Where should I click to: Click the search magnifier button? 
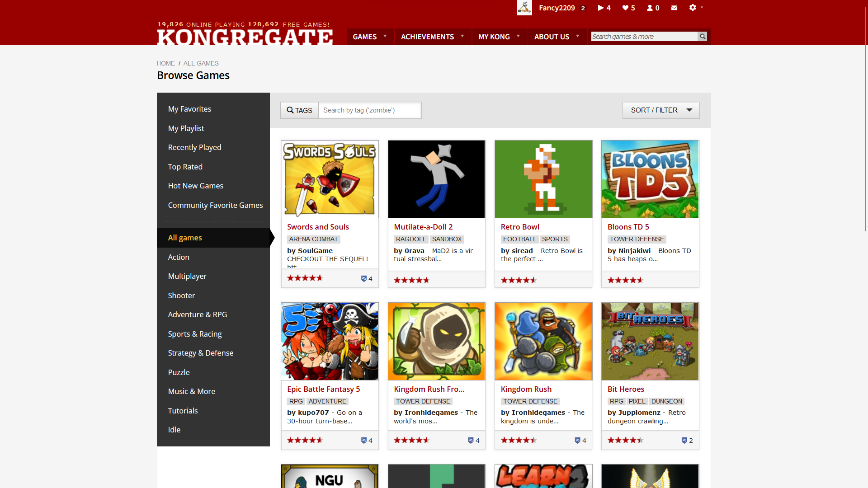[702, 37]
